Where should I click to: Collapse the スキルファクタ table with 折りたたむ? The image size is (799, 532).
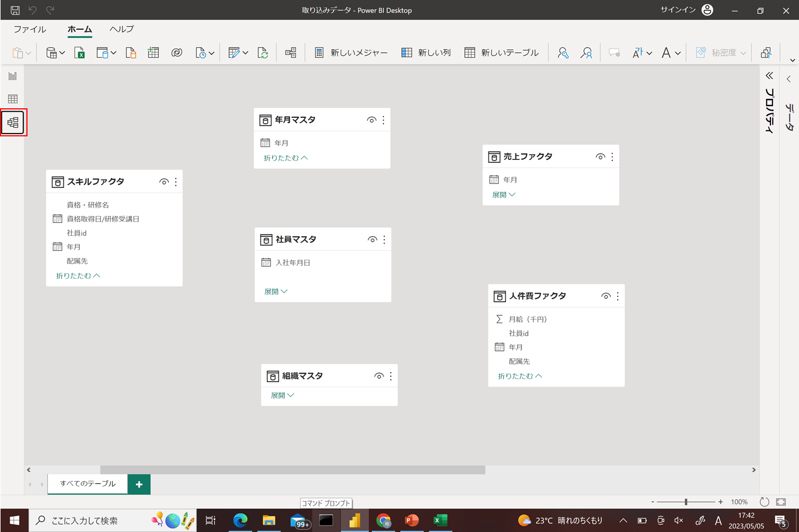click(x=78, y=276)
